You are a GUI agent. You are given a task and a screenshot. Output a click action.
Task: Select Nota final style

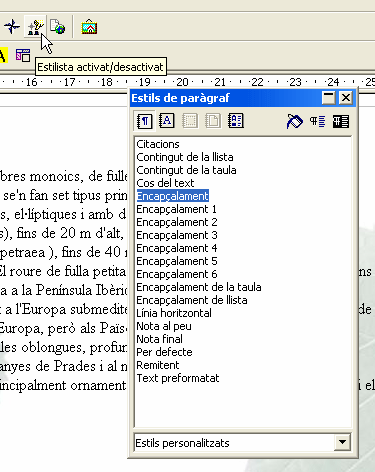pos(159,339)
